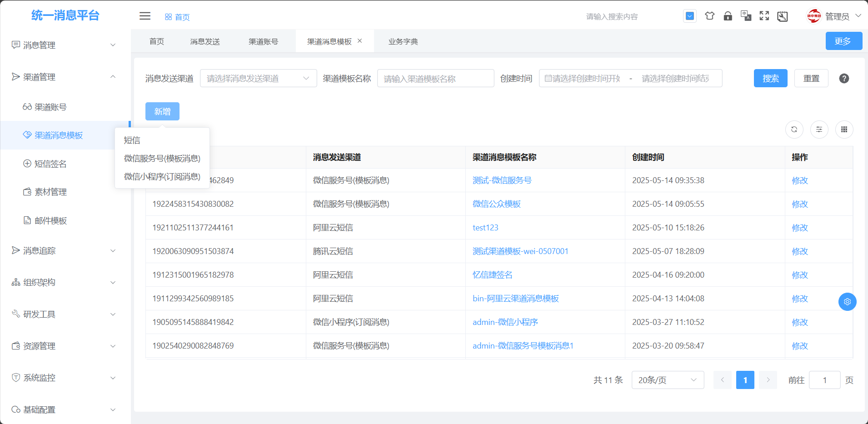The image size is (868, 424).
Task: Click the creation time start date field
Action: tap(585, 78)
